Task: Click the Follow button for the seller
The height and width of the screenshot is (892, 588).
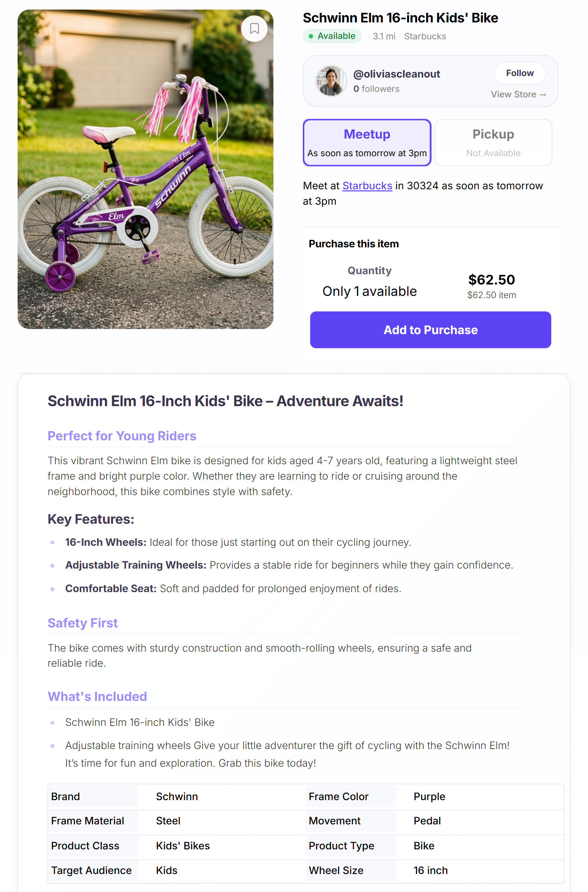Action: click(x=520, y=73)
